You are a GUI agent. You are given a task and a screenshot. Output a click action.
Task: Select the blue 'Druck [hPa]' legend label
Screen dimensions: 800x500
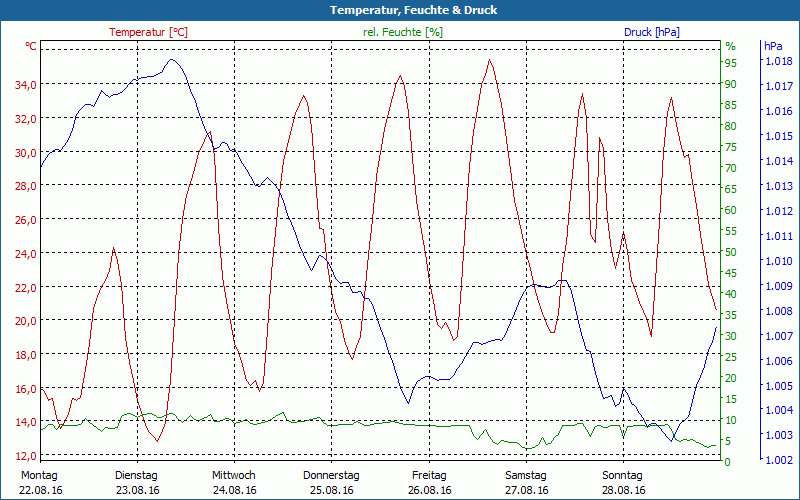(651, 32)
